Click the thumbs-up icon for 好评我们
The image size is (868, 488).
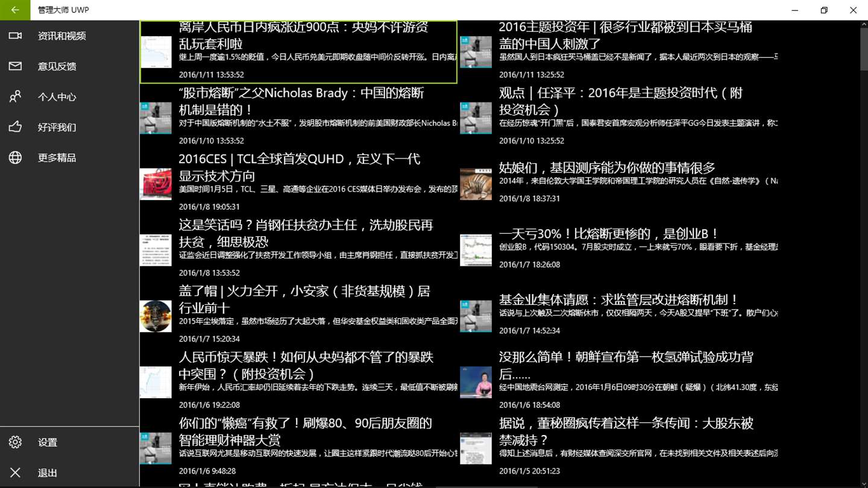(x=15, y=127)
